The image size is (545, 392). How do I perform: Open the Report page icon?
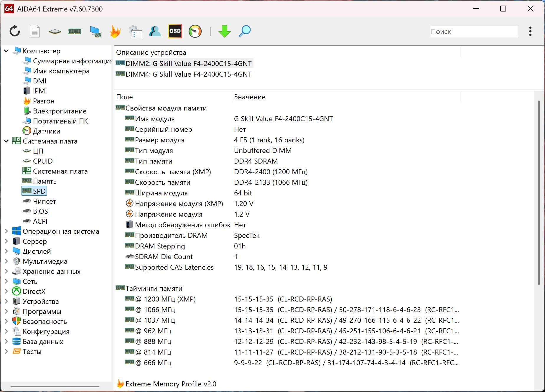tap(35, 31)
